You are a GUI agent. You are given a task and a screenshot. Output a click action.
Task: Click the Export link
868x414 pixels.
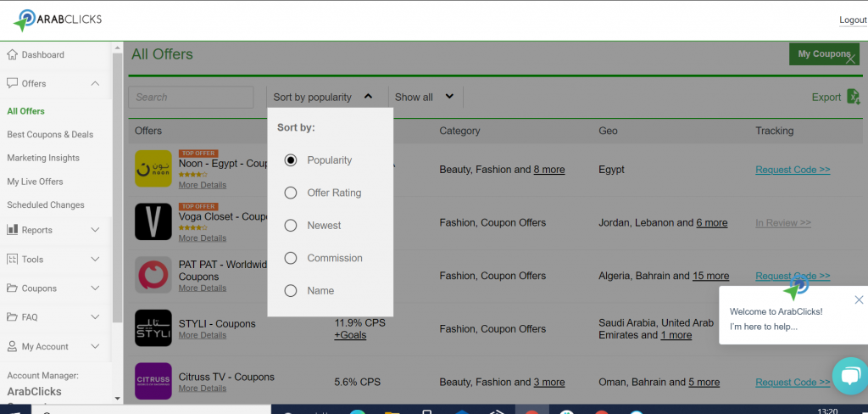click(x=826, y=97)
